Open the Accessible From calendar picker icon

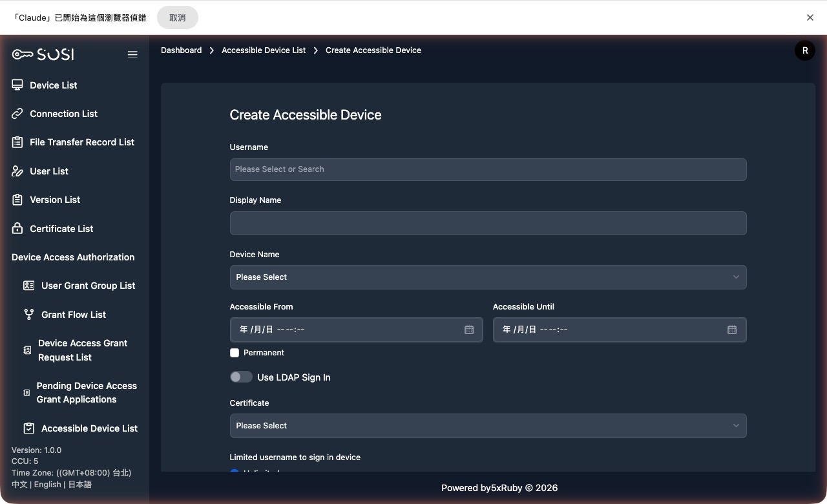468,330
